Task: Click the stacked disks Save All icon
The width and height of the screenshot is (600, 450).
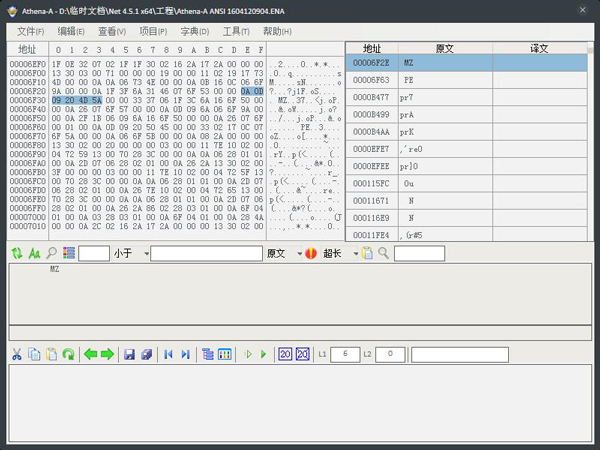Action: click(147, 354)
